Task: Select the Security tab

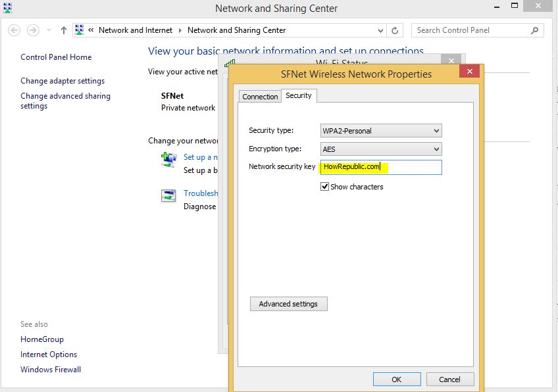Action: point(298,96)
